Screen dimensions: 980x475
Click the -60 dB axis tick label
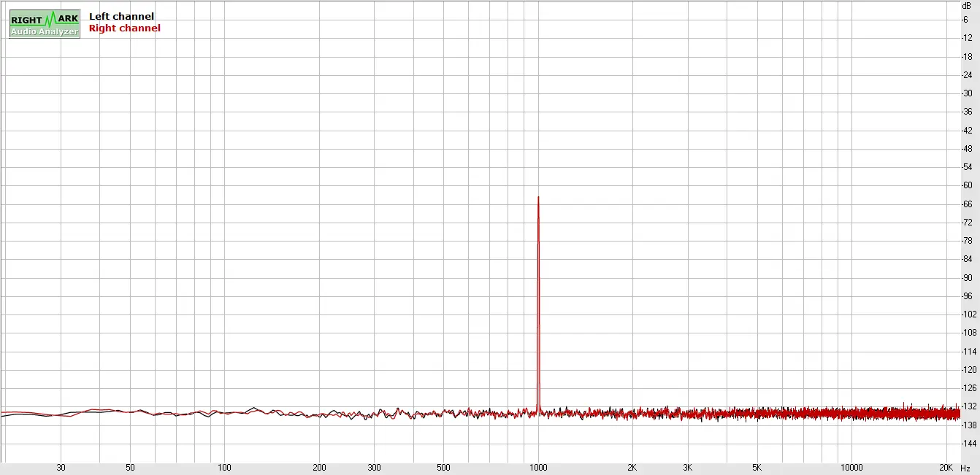pos(967,185)
